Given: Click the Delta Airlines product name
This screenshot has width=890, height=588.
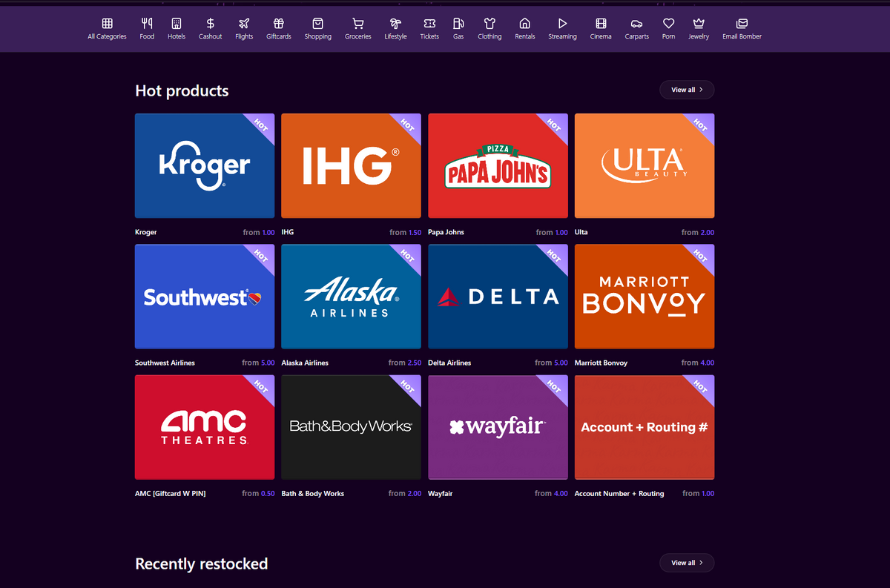Looking at the screenshot, I should click(x=449, y=363).
